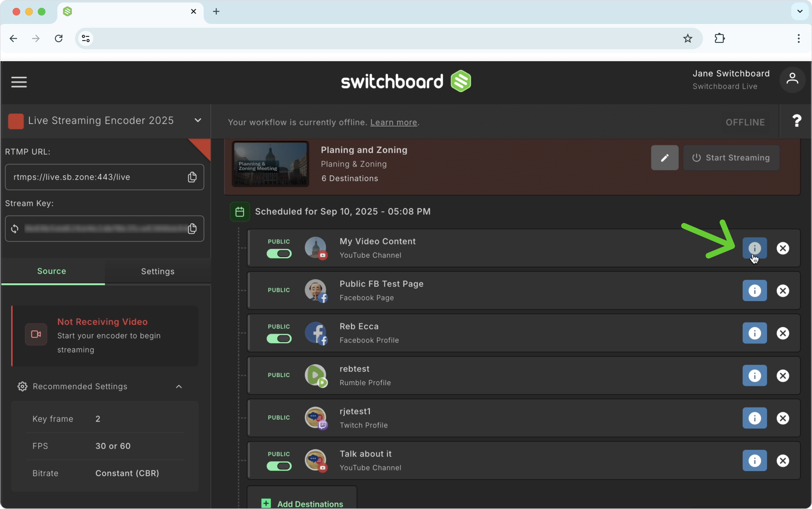Image resolution: width=812 pixels, height=509 pixels.
Task: Click the 30 or 60 FPS value
Action: point(113,446)
